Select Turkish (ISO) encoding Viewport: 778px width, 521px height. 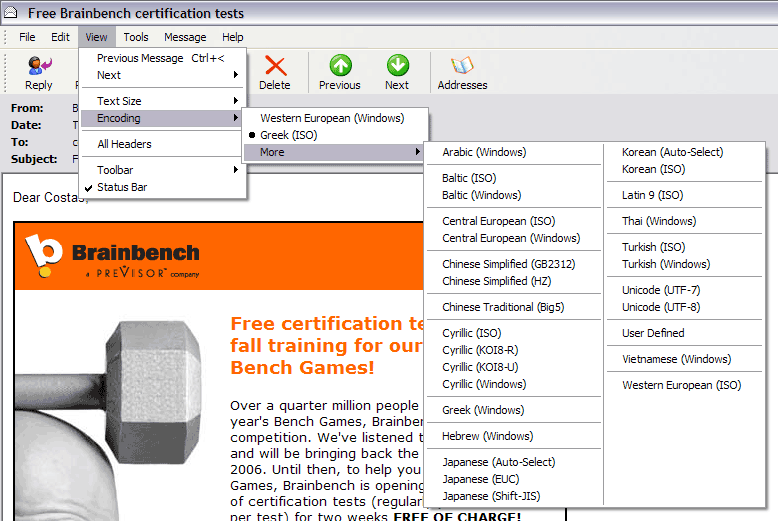[x=684, y=247]
